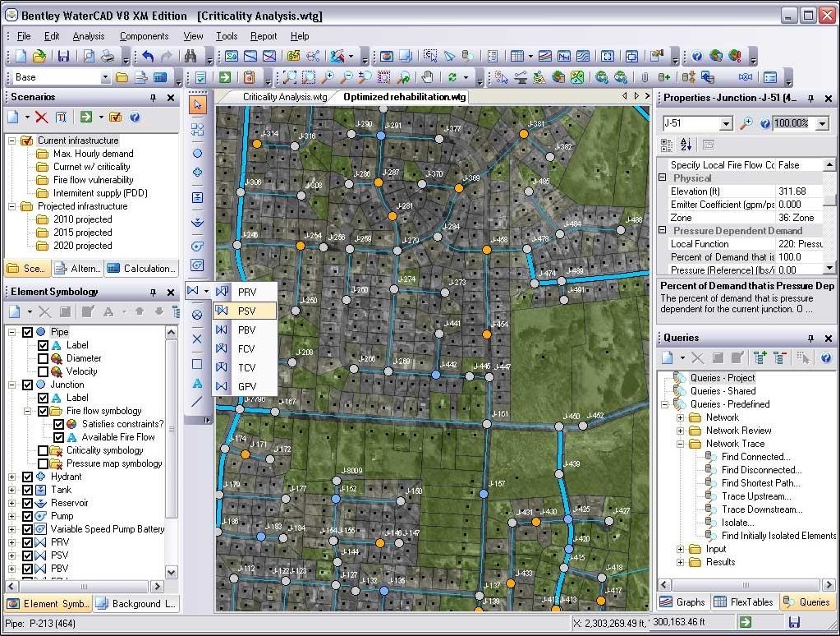Select the Pan hand tool
This screenshot has width=840, height=636.
pos(427,77)
